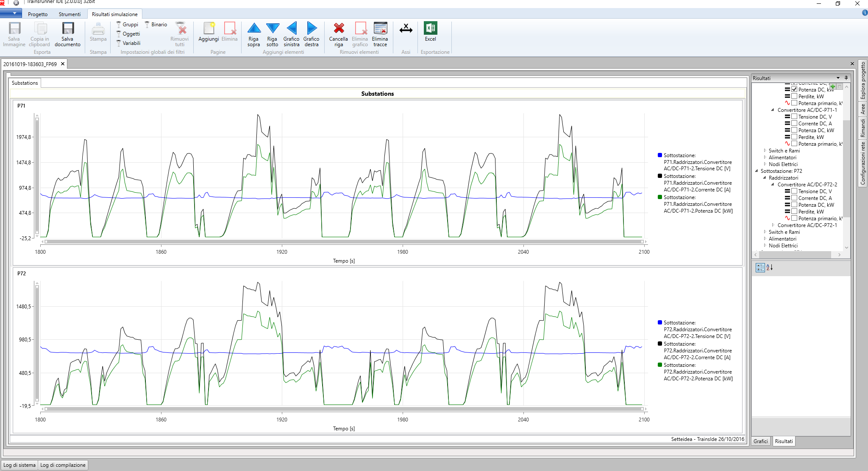Viewport: 868px width, 471px height.
Task: Uncheck the checked Potenza DC, kW box
Action: 794,89
